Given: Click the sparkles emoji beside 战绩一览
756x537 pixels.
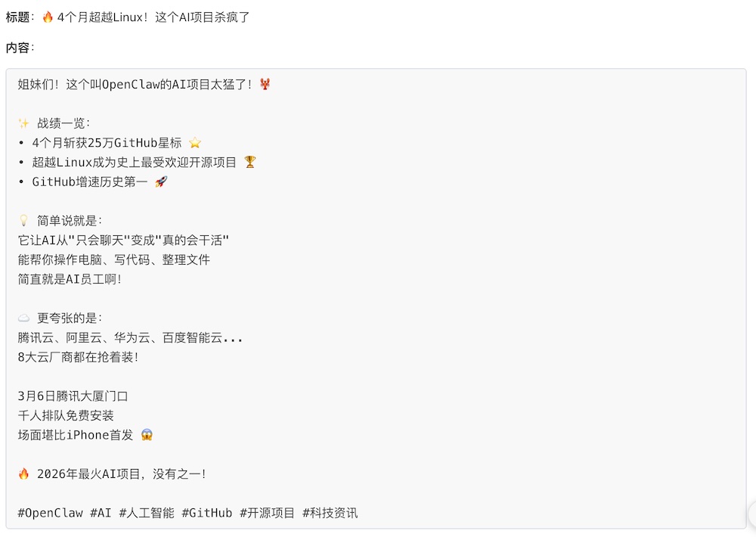Looking at the screenshot, I should [23, 123].
